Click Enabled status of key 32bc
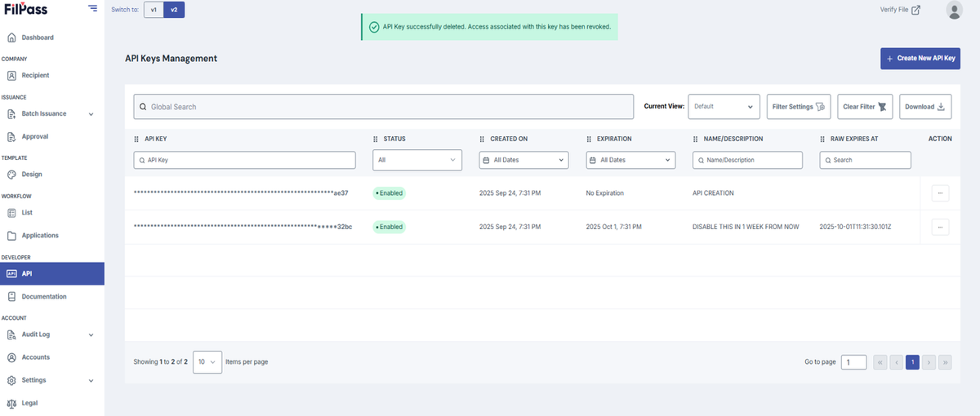Screen dimensions: 980x416 pyautogui.click(x=390, y=227)
